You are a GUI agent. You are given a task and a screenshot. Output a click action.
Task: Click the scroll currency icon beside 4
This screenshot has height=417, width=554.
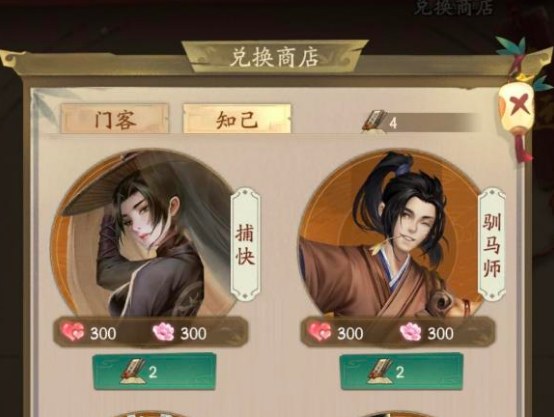click(x=374, y=121)
